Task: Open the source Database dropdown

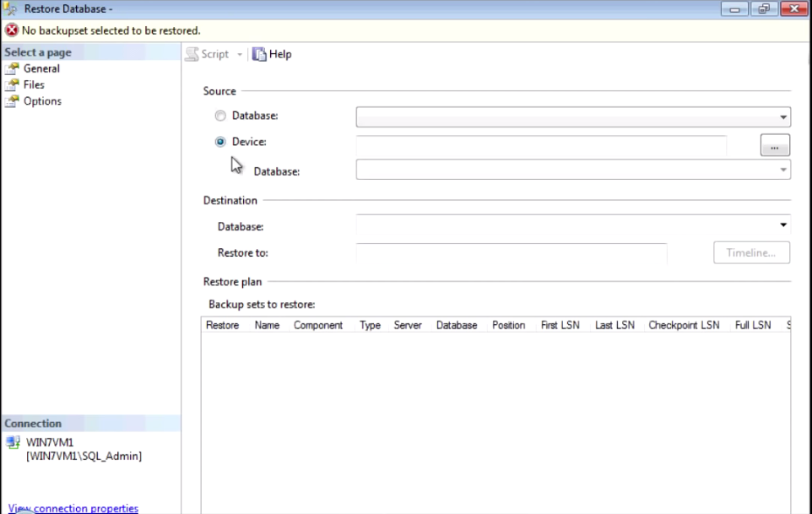Action: (x=784, y=116)
